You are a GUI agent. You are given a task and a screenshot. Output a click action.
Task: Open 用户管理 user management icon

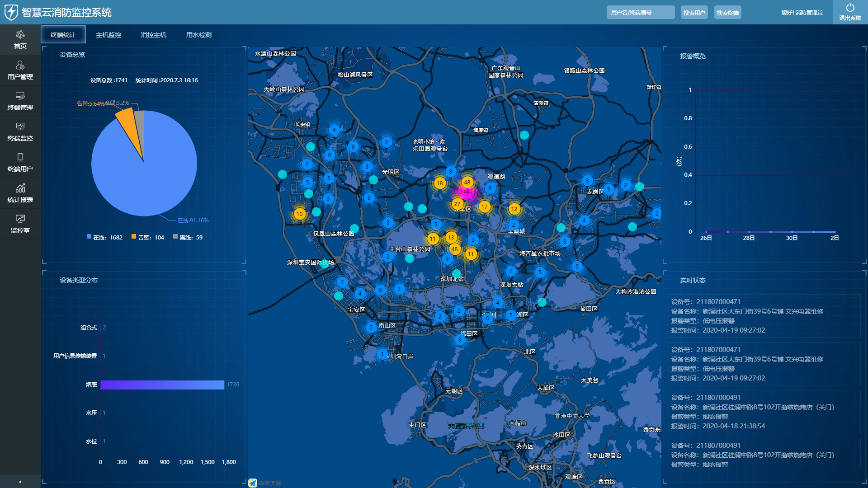pyautogui.click(x=20, y=66)
